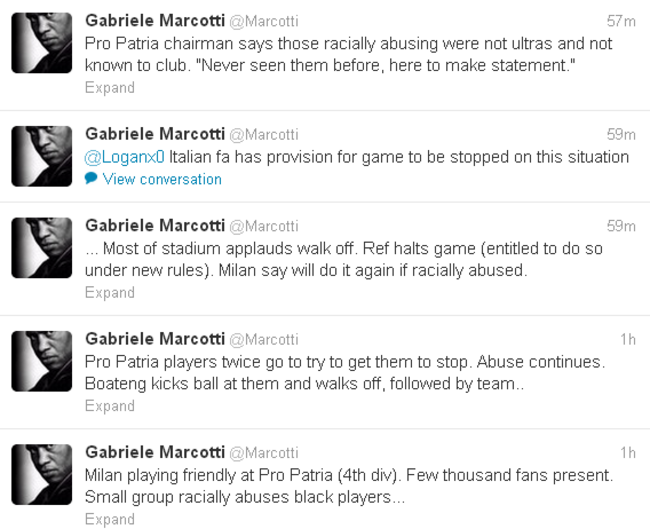Click the @Loganx0 mention
This screenshot has width=650, height=529.
click(x=124, y=157)
